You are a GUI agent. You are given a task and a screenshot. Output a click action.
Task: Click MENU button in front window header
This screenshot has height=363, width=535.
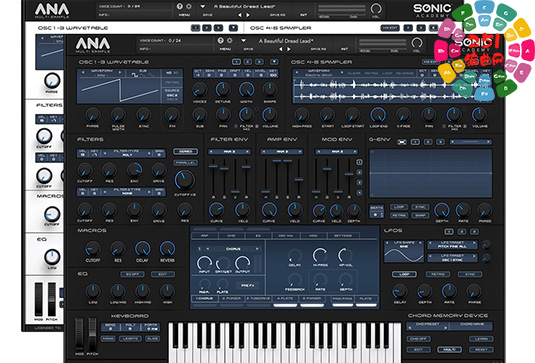[x=225, y=49]
